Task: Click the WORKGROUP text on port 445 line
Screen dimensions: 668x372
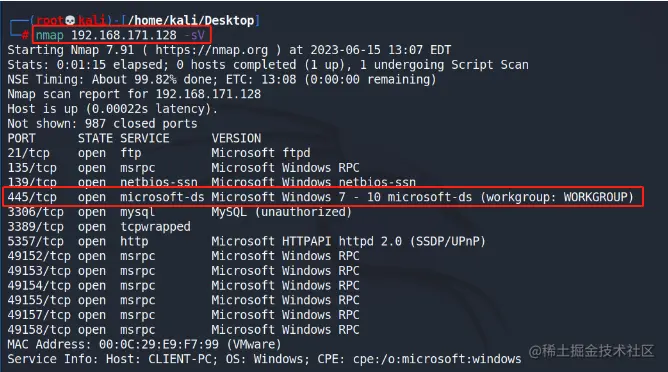Action: (596, 197)
